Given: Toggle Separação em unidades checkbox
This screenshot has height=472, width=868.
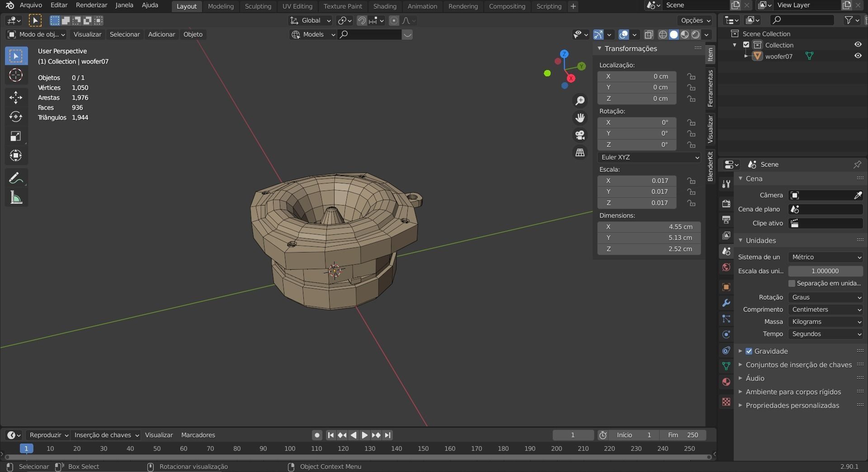Looking at the screenshot, I should [792, 283].
